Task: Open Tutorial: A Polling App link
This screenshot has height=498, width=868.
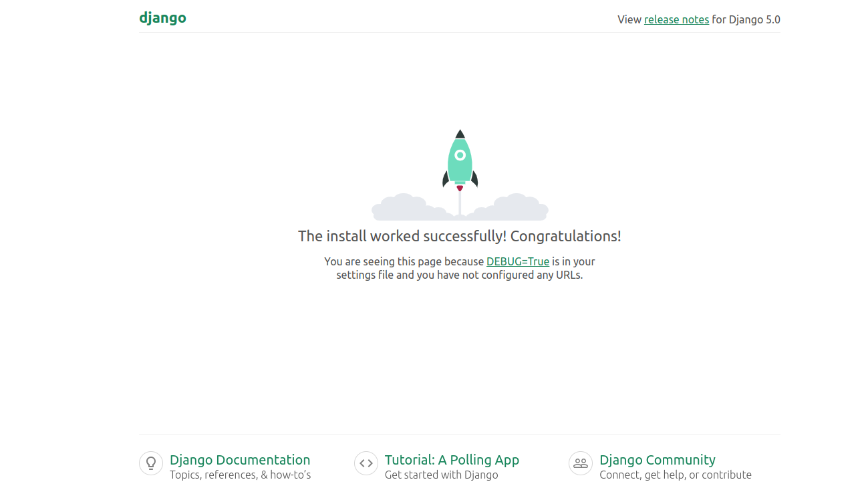Action: click(452, 460)
